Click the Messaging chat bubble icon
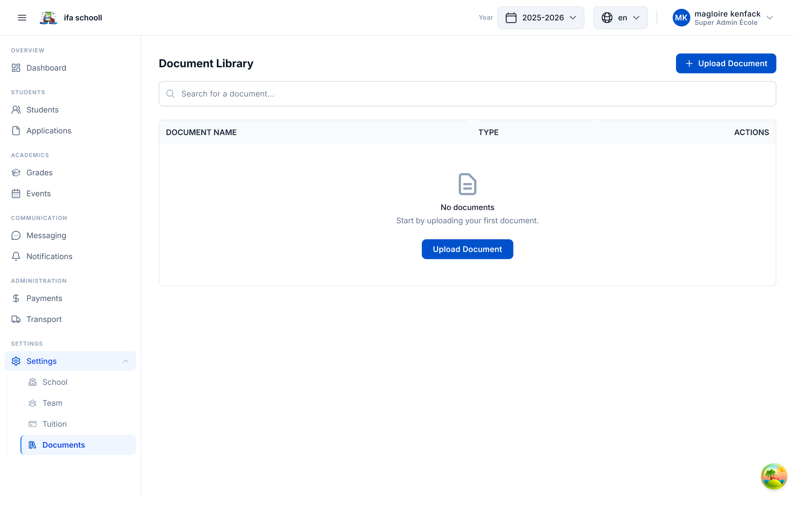The width and height of the screenshot is (794, 532). [x=16, y=235]
